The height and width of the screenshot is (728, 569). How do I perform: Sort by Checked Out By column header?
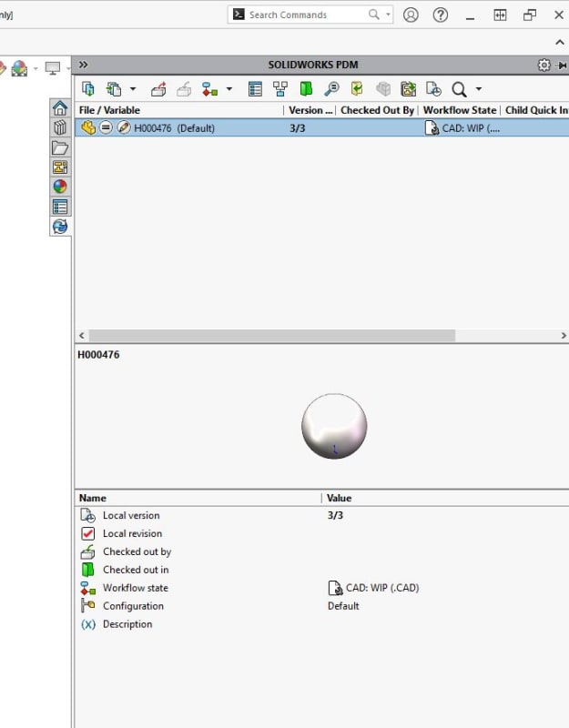tap(377, 110)
